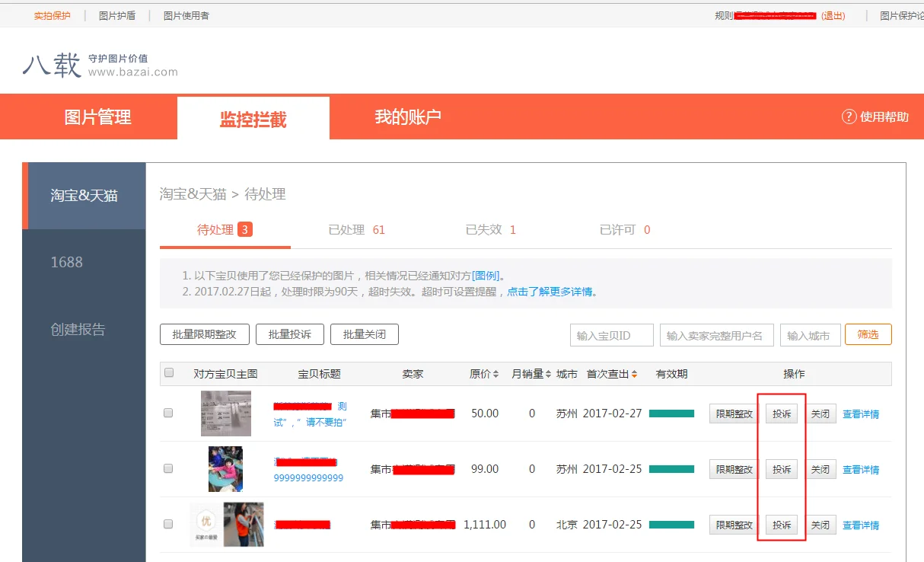Sort by 首次查出 date arrows
924x562 pixels.
[635, 374]
